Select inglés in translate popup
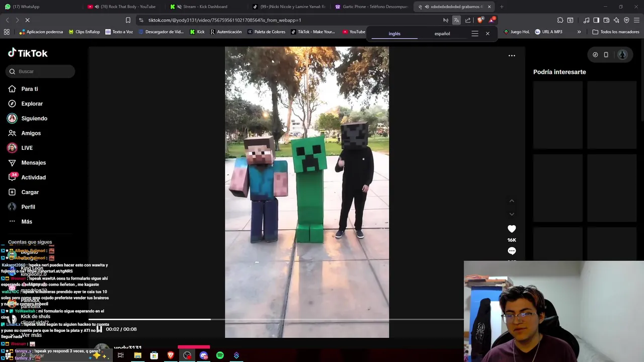Viewport: 644px width, 362px height. click(x=394, y=34)
